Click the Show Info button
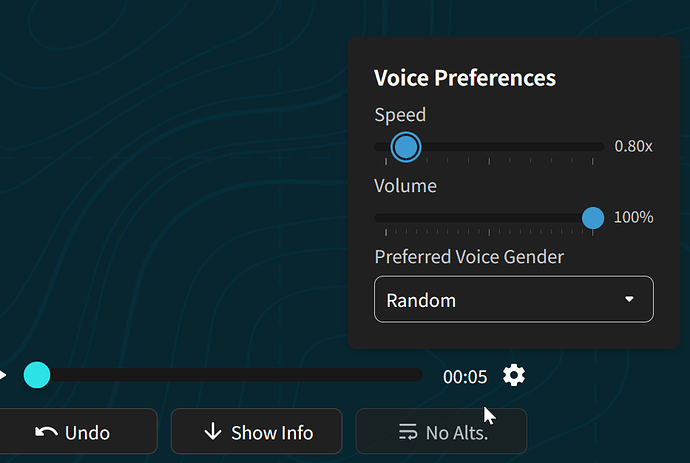The height and width of the screenshot is (463, 690). tap(257, 431)
